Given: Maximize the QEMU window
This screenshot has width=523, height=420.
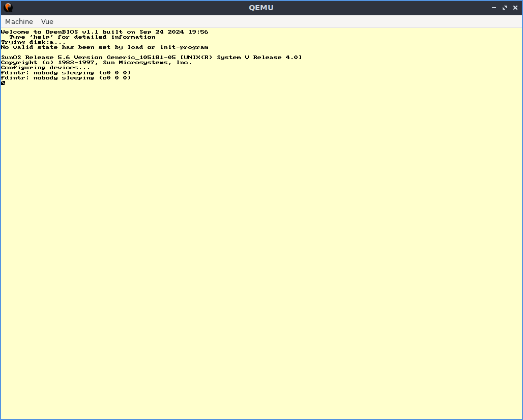Looking at the screenshot, I should click(505, 8).
